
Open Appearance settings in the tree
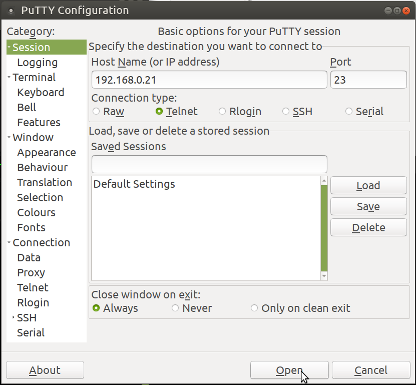(x=47, y=152)
